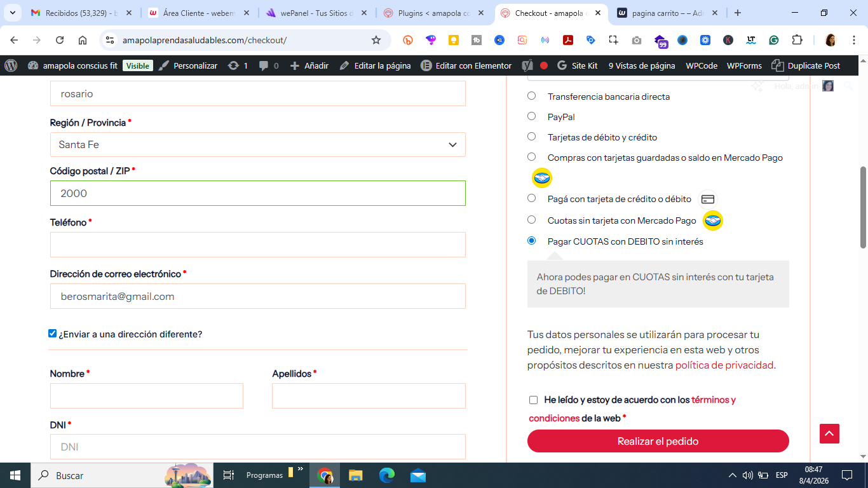Reload the checkout page

click(60, 40)
